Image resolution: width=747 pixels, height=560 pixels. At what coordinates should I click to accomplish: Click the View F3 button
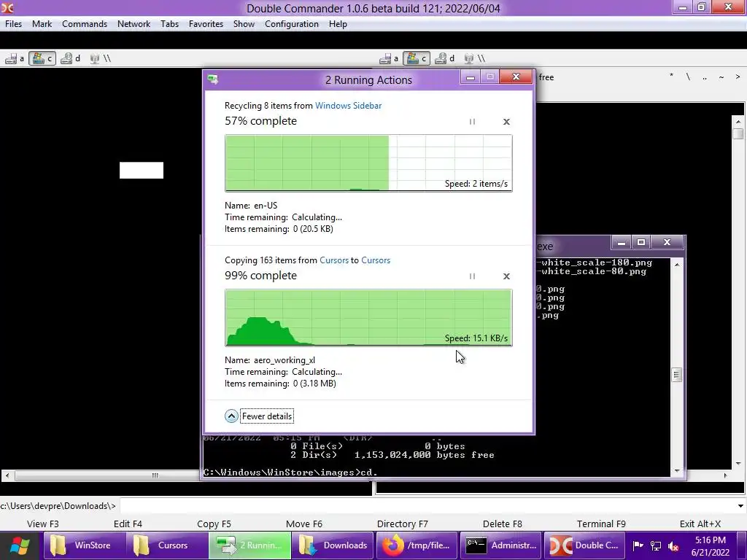(43, 524)
